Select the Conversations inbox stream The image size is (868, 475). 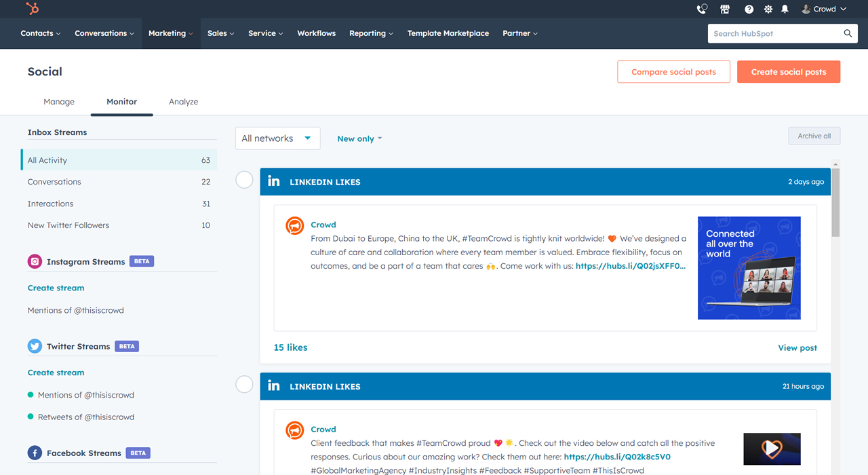[119, 182]
